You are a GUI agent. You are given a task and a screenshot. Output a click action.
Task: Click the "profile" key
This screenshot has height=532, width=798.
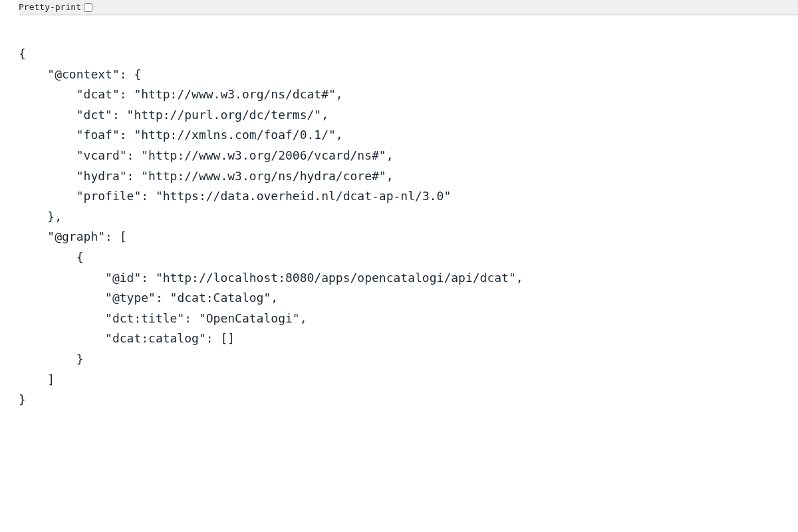click(109, 196)
